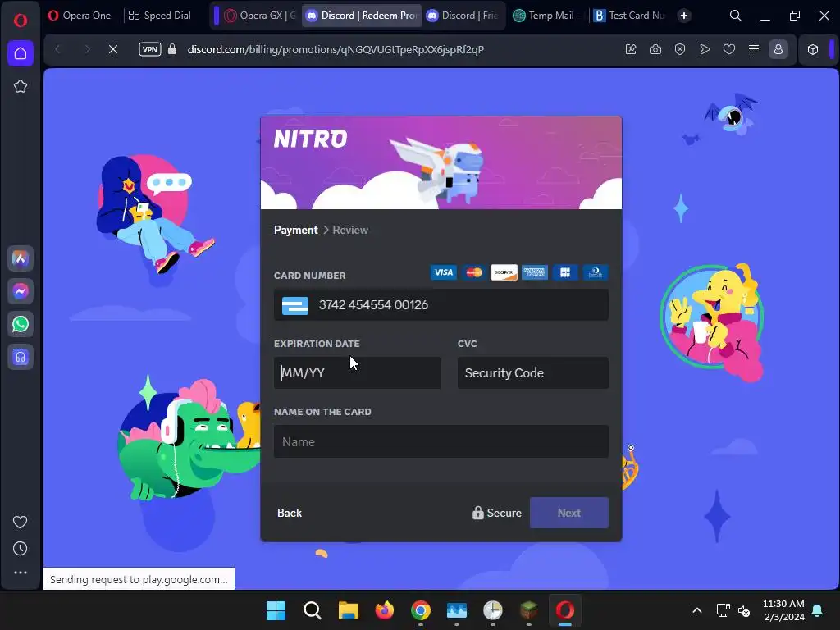Click the Visa card logo
Viewport: 840px width, 630px height.
point(444,272)
